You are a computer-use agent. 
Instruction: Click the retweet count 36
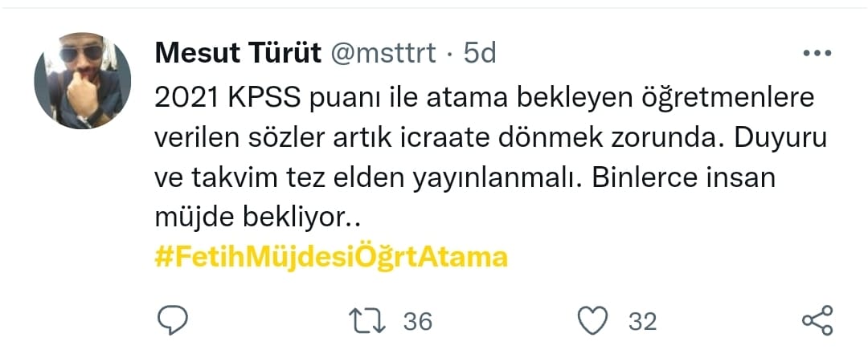pos(418,322)
